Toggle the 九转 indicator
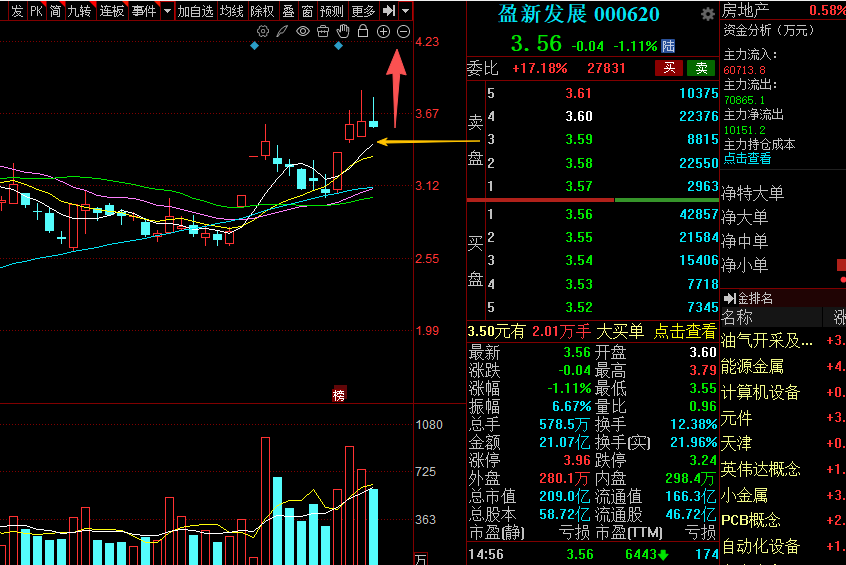 [x=80, y=11]
